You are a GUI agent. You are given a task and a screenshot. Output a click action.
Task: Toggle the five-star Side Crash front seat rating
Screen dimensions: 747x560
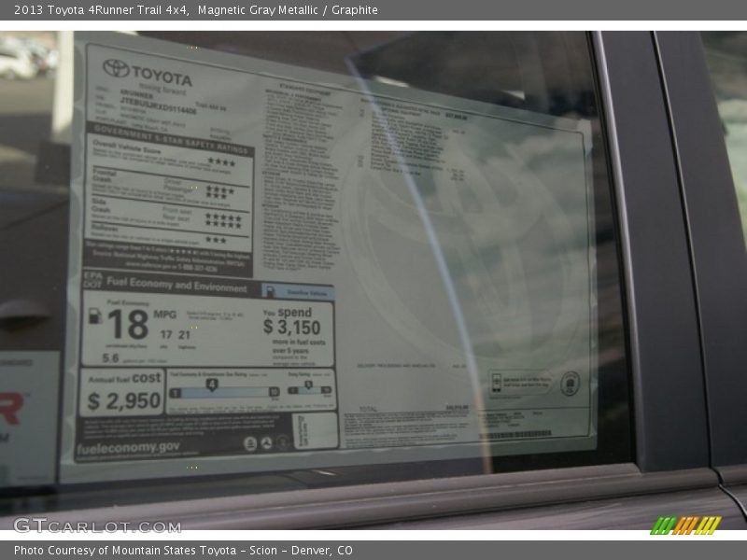coord(224,217)
